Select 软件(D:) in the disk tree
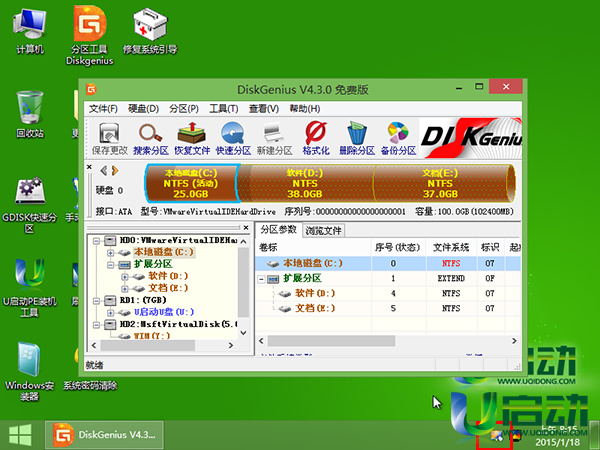This screenshot has width=600, height=450. (168, 276)
